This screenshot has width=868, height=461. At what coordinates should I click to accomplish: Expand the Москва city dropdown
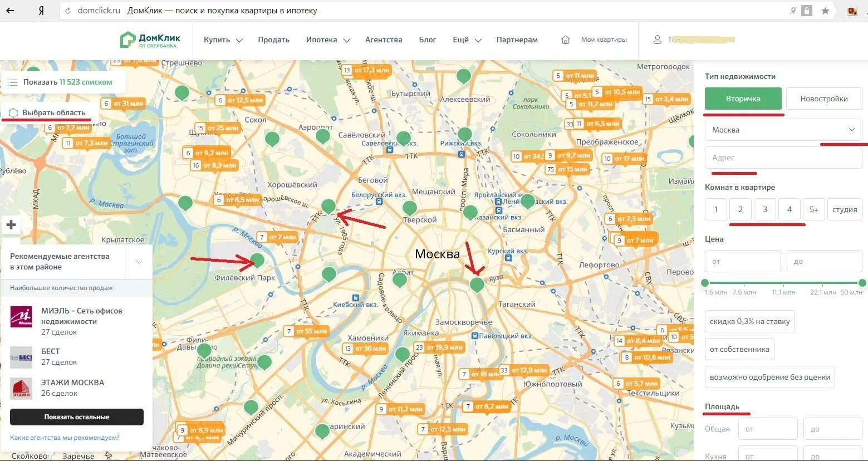point(783,130)
